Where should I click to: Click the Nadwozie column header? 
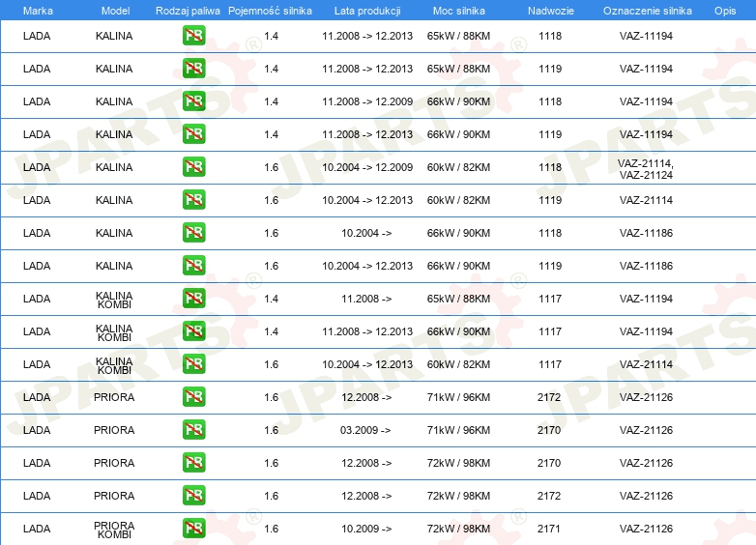click(551, 11)
